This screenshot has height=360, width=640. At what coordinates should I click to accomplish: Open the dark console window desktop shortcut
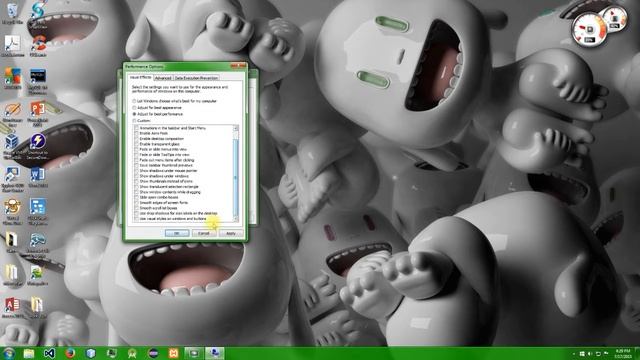pyautogui.click(x=38, y=81)
